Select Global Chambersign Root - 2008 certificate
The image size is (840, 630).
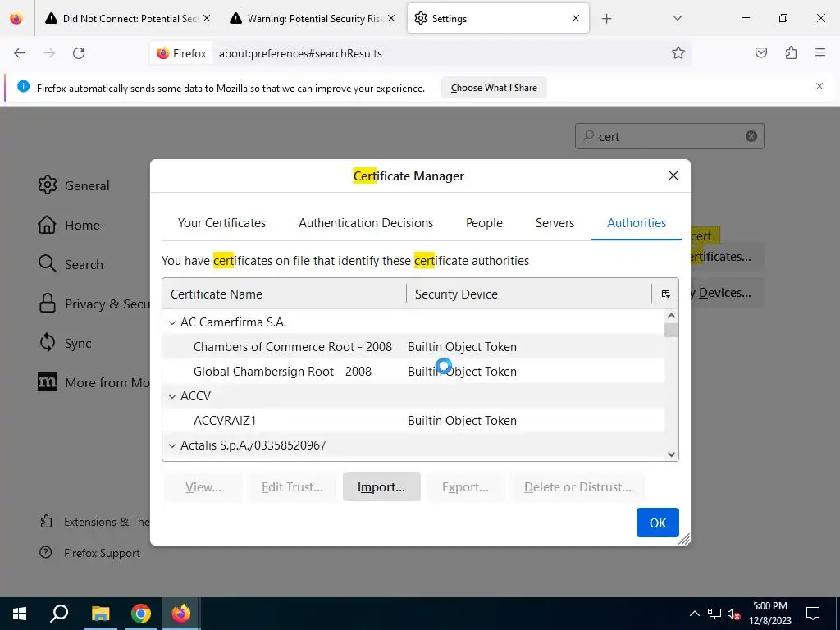[413, 372]
